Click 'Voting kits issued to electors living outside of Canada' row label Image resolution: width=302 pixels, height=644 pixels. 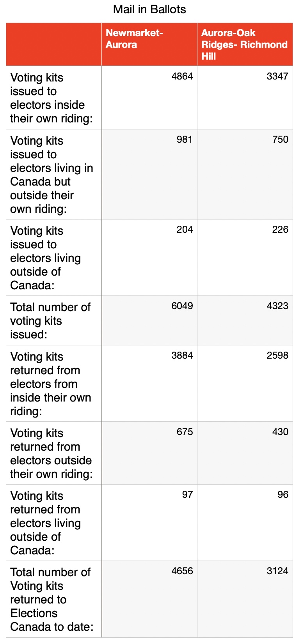[46, 258]
